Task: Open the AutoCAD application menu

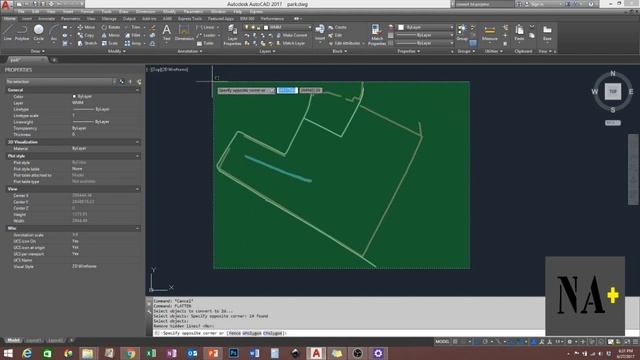Action: click(6, 5)
